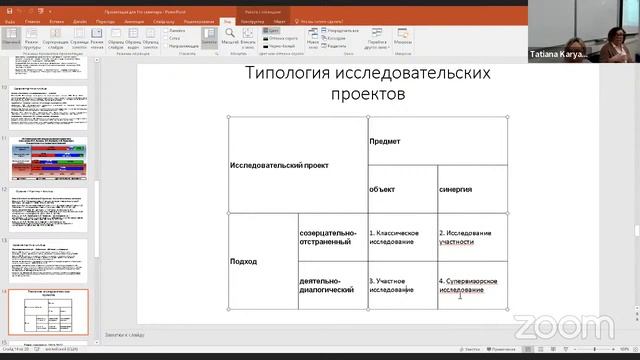Click the slide panel scroll down arrow
The height and width of the screenshot is (360, 640).
point(97,342)
